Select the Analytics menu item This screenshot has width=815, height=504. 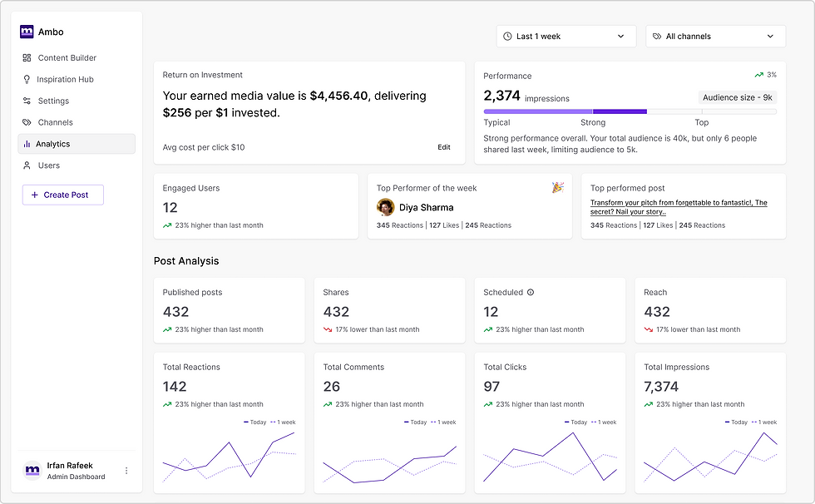[x=77, y=144]
